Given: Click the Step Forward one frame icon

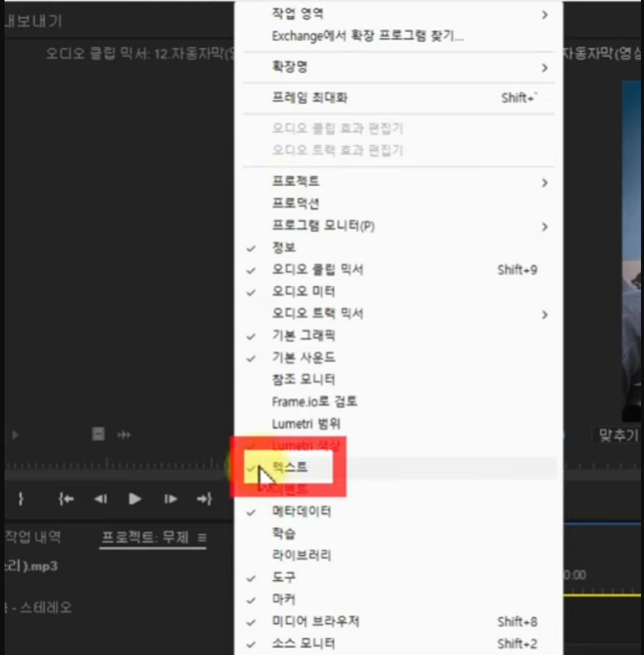Looking at the screenshot, I should click(x=169, y=498).
